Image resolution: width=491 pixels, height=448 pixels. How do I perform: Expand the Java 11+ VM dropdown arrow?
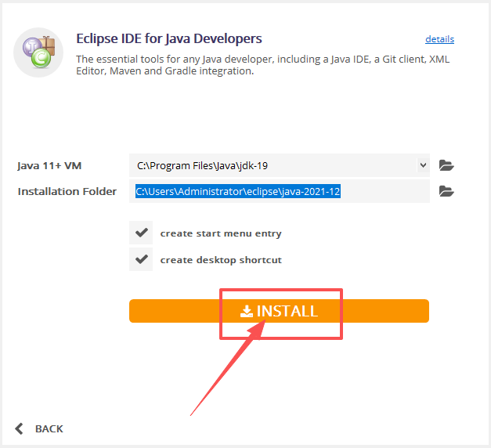(423, 165)
